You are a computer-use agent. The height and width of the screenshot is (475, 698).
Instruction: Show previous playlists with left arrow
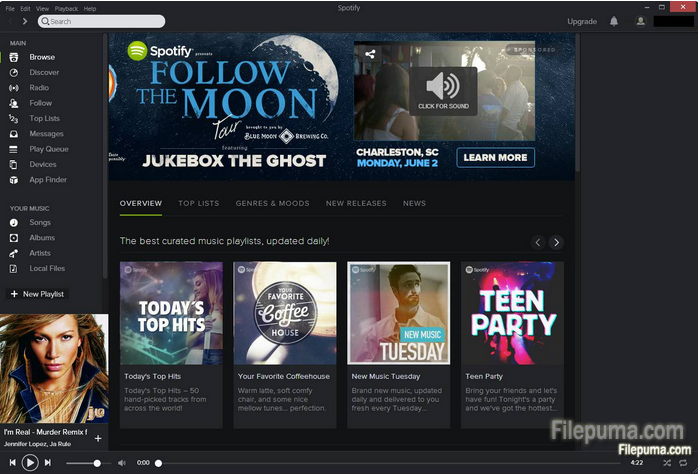point(538,242)
